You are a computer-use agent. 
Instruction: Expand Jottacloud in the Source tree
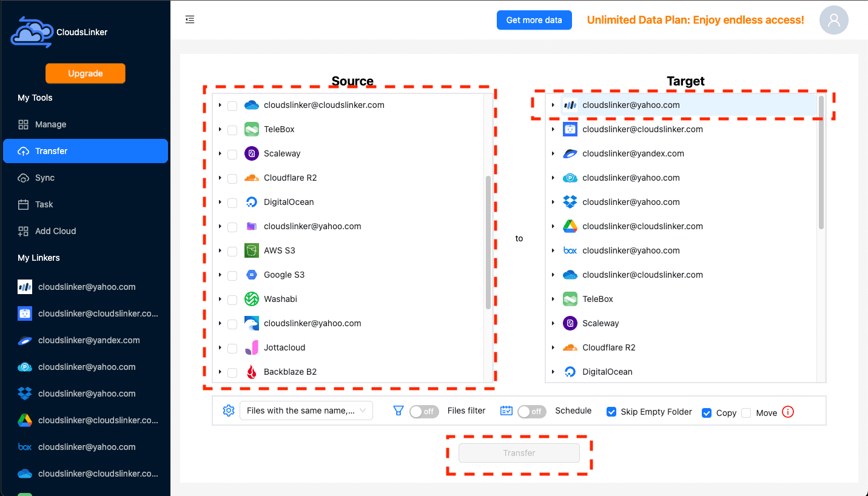pos(220,347)
